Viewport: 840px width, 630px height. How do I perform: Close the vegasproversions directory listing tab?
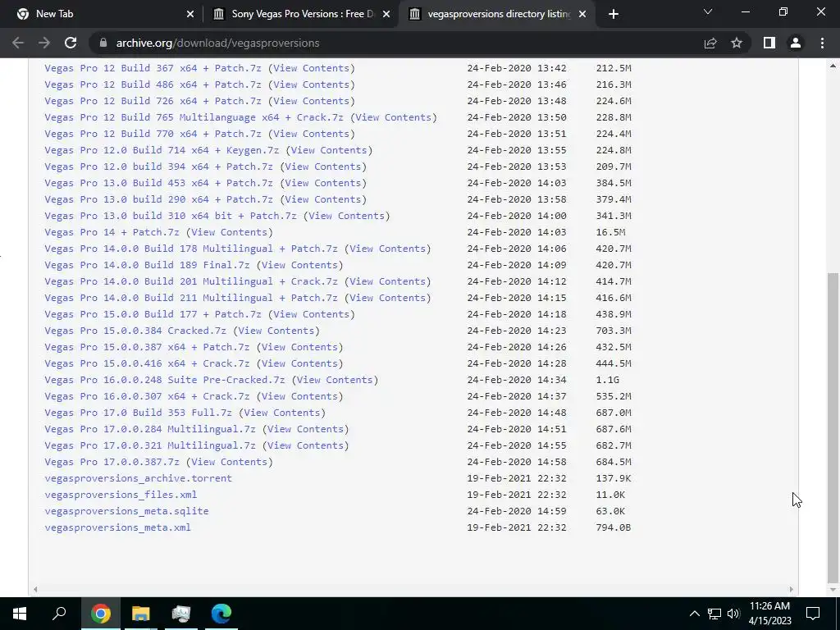582,14
